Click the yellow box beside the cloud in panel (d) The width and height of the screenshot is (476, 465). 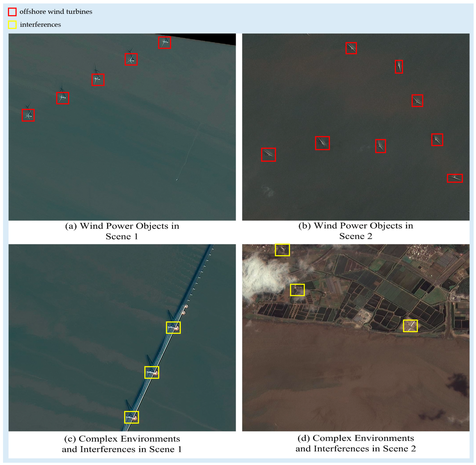point(297,290)
